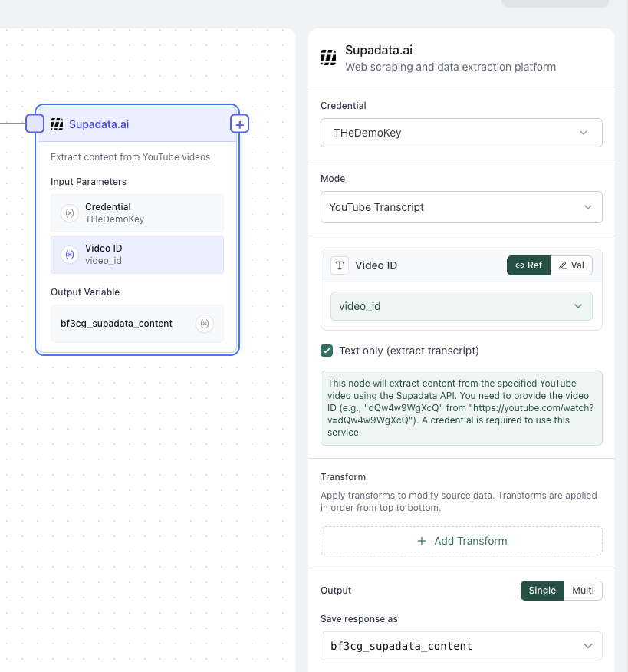
Task: Select the Video ID parameter row in node
Action: [137, 255]
